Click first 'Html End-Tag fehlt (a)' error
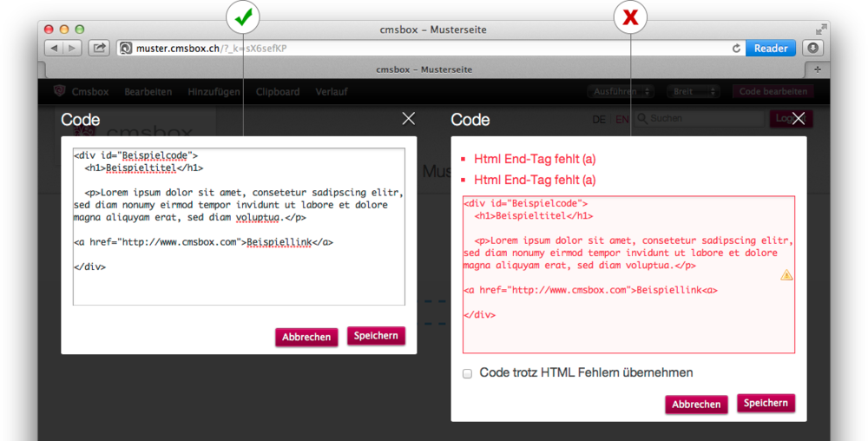Screen dimensions: 868x441 point(535,160)
